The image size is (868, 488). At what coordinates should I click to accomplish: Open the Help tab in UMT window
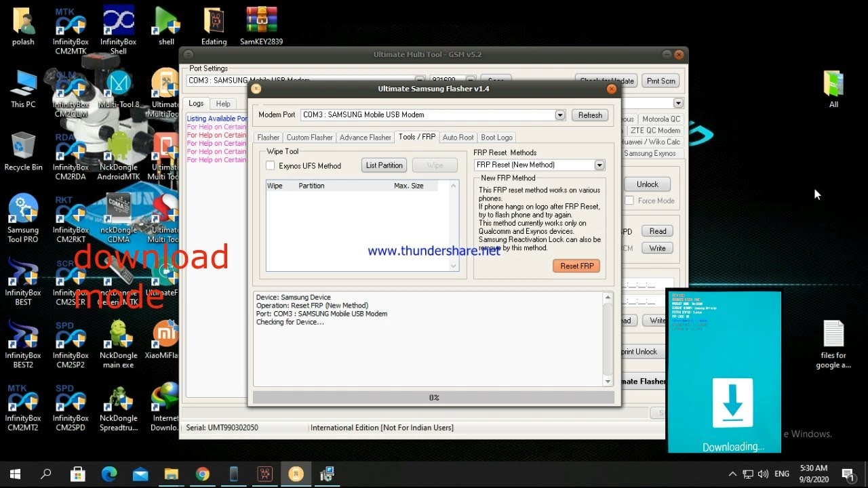point(223,104)
